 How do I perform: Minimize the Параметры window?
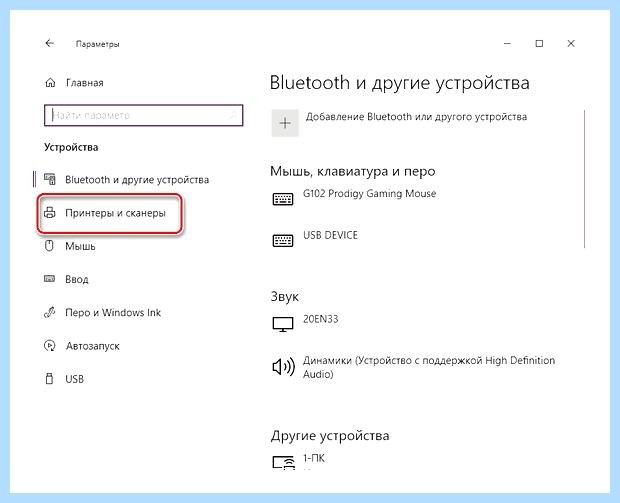507,43
